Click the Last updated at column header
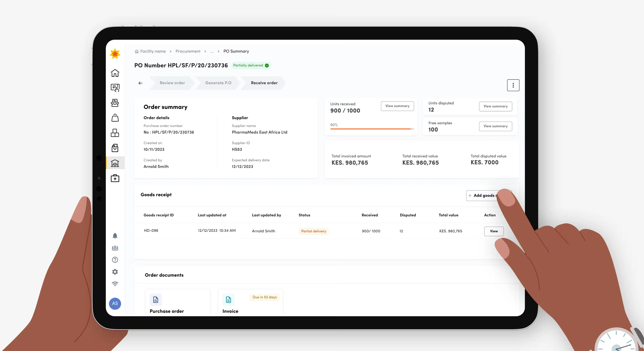 click(x=212, y=215)
